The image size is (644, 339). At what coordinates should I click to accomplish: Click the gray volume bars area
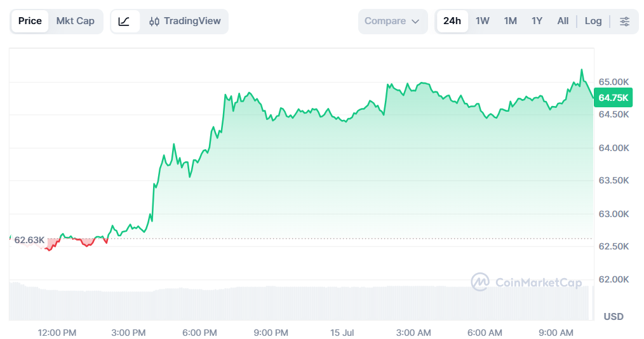[299, 303]
